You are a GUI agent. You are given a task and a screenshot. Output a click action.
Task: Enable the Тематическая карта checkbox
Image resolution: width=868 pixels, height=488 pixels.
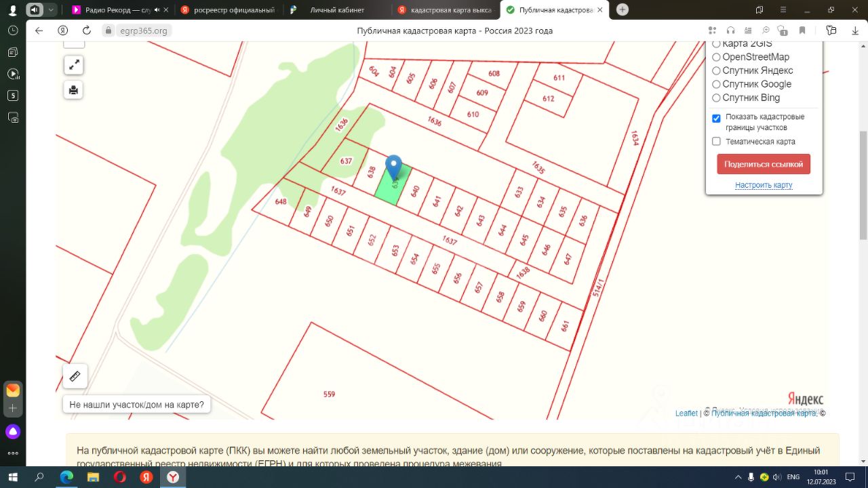click(716, 142)
